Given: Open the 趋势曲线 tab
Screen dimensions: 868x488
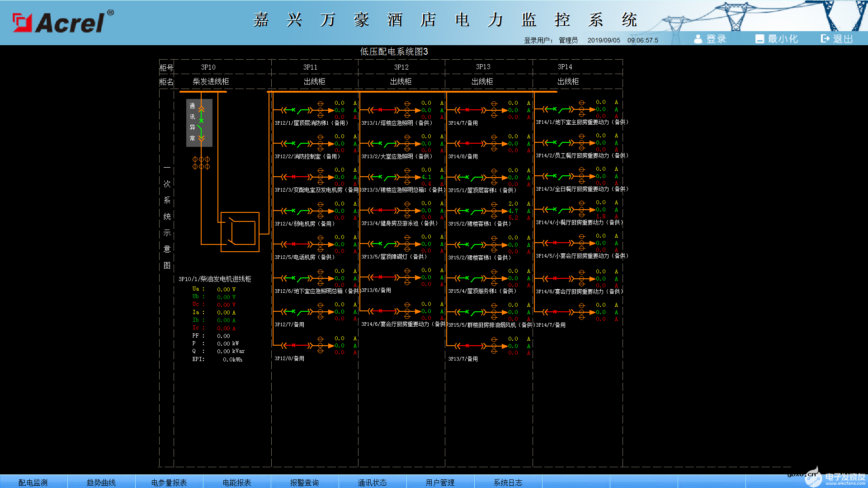Looking at the screenshot, I should point(101,482).
